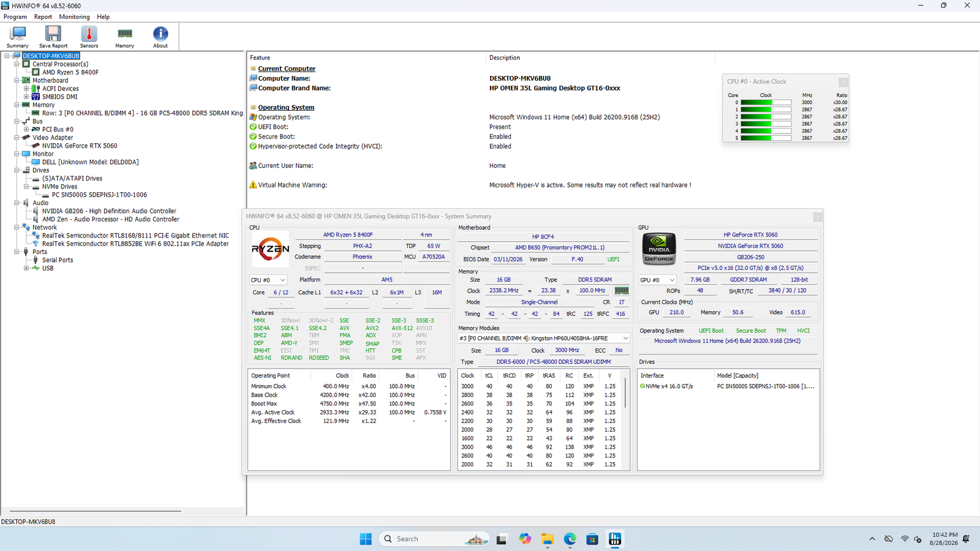The height and width of the screenshot is (551, 980).
Task: Open the Monitoring menu
Action: click(x=74, y=17)
